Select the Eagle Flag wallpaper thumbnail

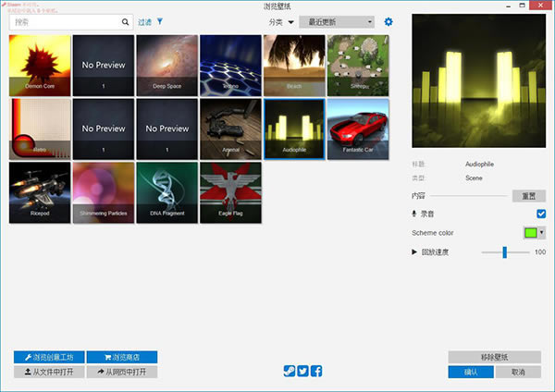click(230, 192)
